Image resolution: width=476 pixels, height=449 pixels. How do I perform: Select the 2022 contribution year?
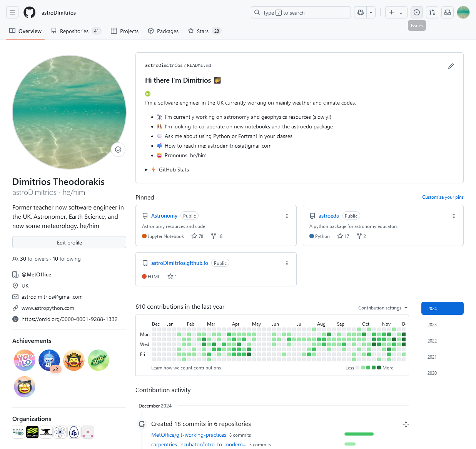coord(443,341)
